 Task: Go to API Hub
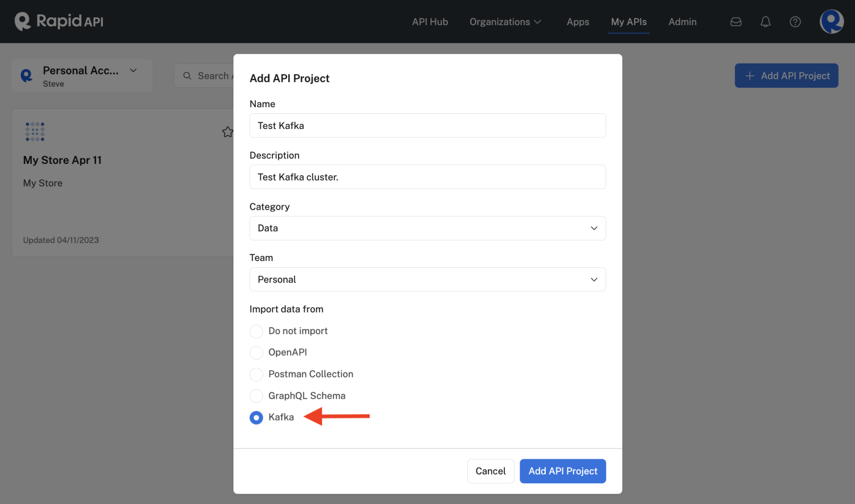[430, 22]
